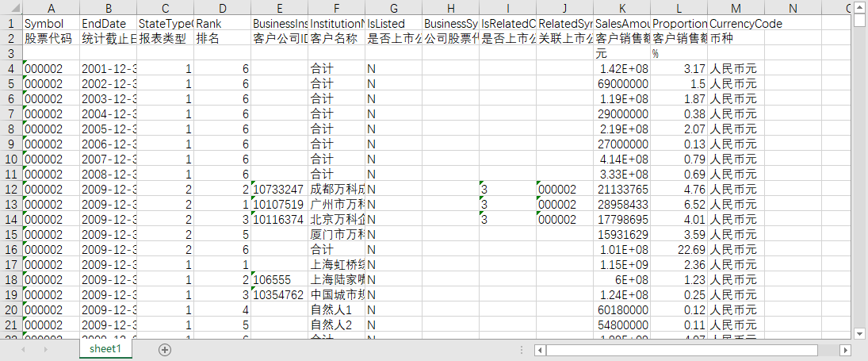Click the vertical scrollbar up arrow
Viewport: 868px width, 361px height.
click(859, 8)
